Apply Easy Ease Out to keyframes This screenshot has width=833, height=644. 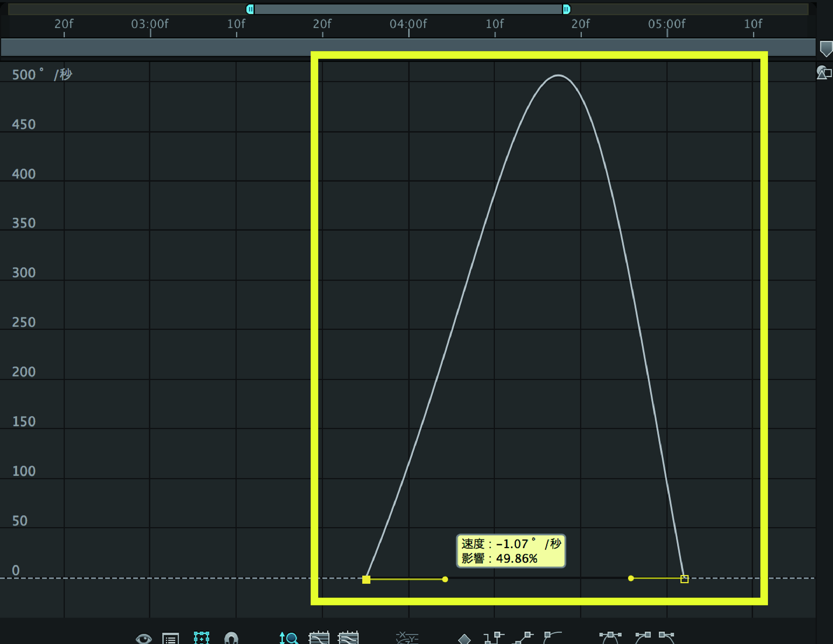tap(667, 638)
